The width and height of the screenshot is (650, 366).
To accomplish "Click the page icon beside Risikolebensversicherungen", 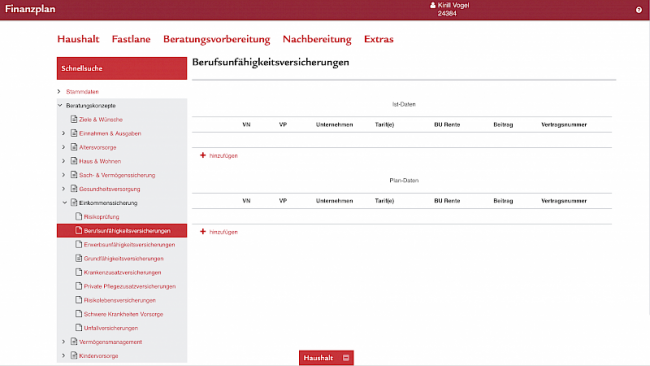I will click(x=79, y=300).
